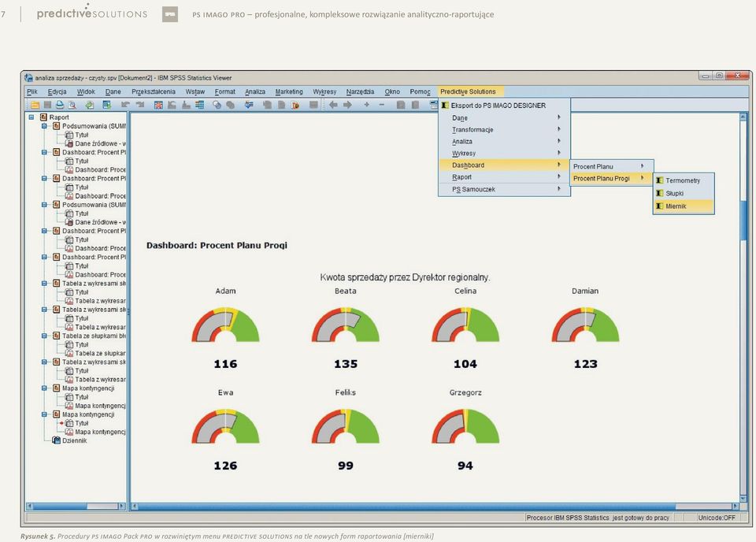This screenshot has height=542, width=756.
Task: Expand the Raport submenu in dropdown
Action: pos(504,177)
